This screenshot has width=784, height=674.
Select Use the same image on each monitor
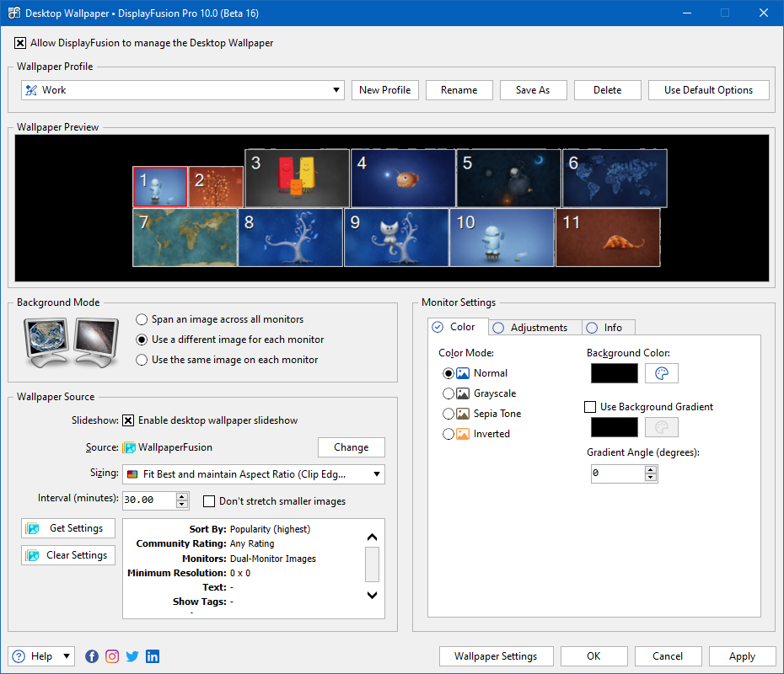142,360
